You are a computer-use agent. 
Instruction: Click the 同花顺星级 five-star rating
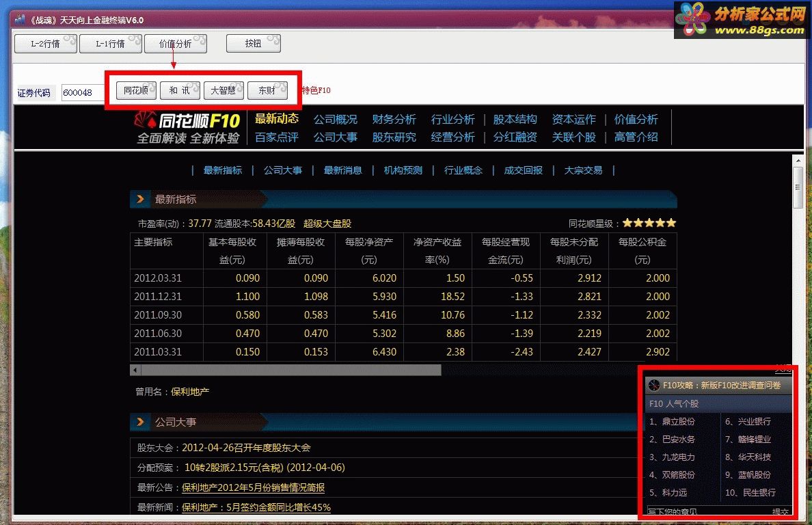(x=649, y=223)
